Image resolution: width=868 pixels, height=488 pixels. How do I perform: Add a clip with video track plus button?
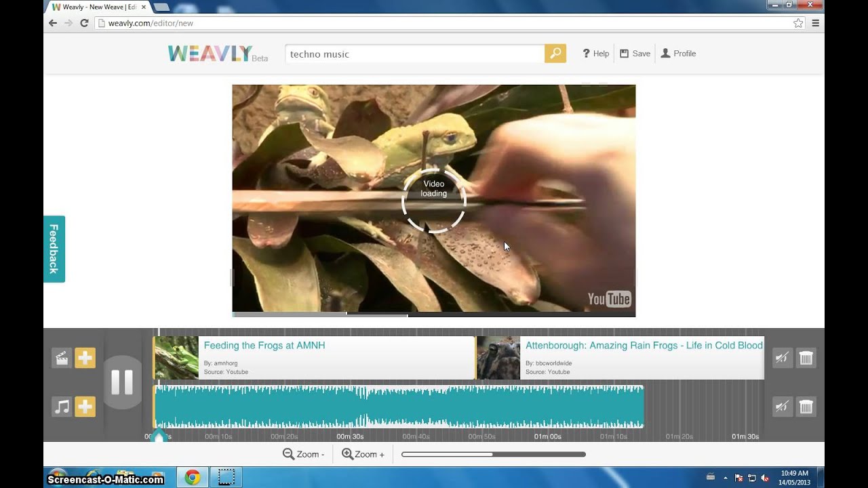pyautogui.click(x=85, y=358)
